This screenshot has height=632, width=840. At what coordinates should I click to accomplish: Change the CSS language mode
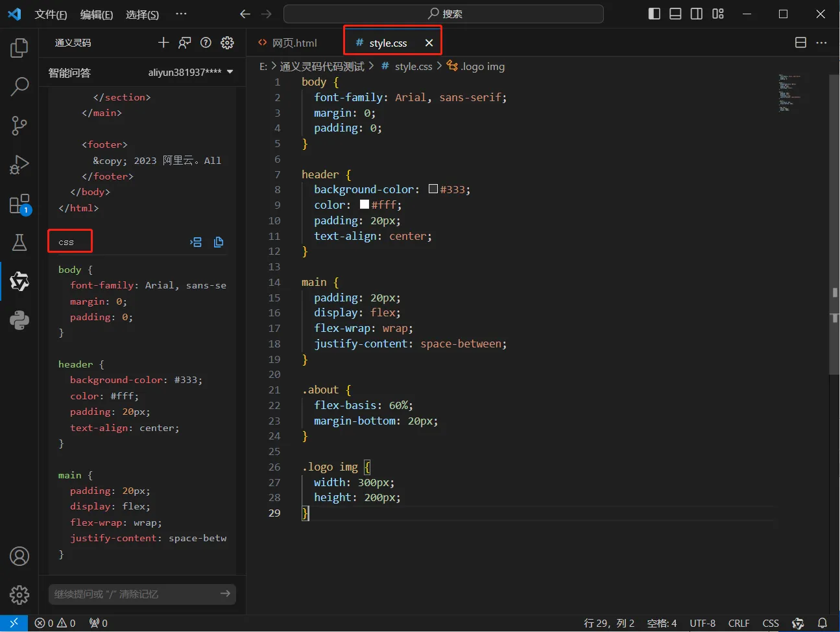click(771, 623)
